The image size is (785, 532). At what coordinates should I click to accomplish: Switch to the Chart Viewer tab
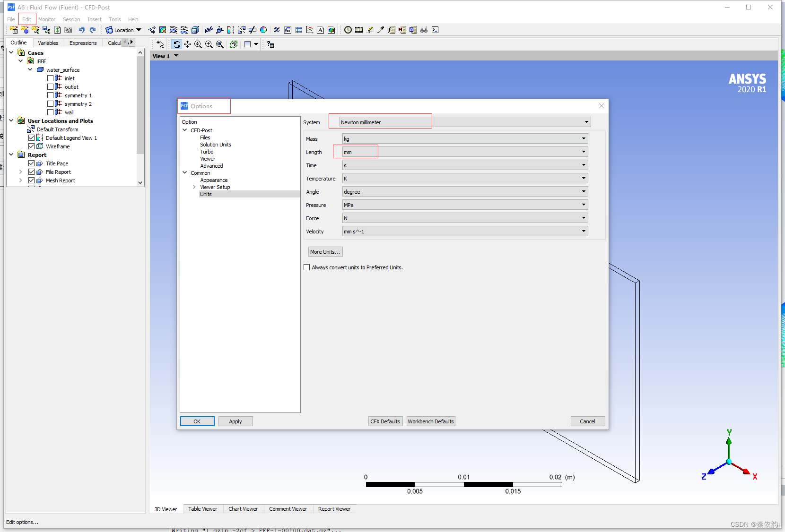tap(243, 509)
